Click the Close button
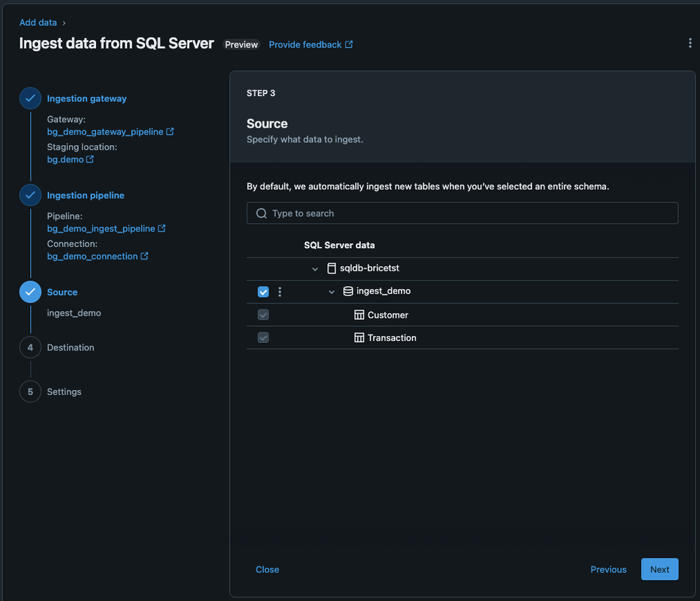 [267, 569]
